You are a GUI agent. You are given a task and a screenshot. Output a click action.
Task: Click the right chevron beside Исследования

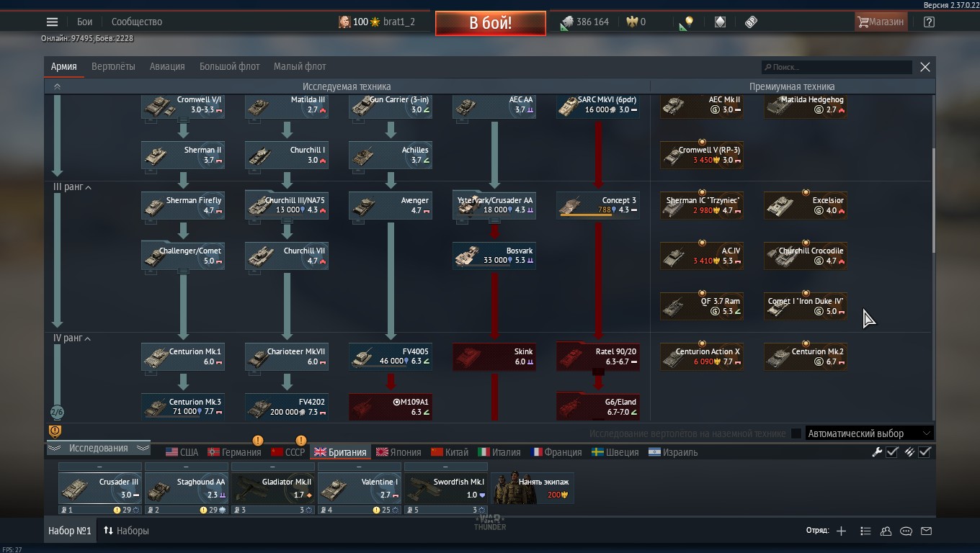click(143, 448)
